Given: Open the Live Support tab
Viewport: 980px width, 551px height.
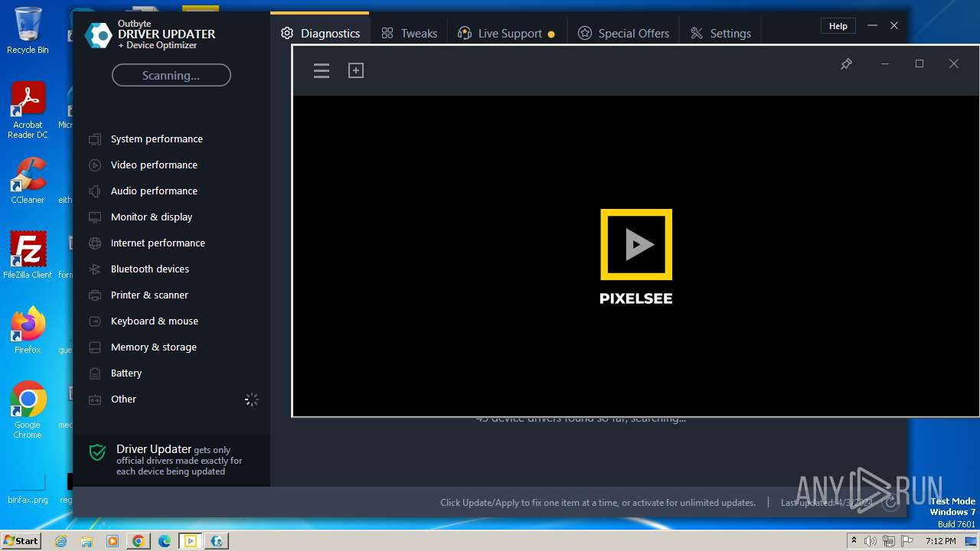Looking at the screenshot, I should pyautogui.click(x=505, y=34).
